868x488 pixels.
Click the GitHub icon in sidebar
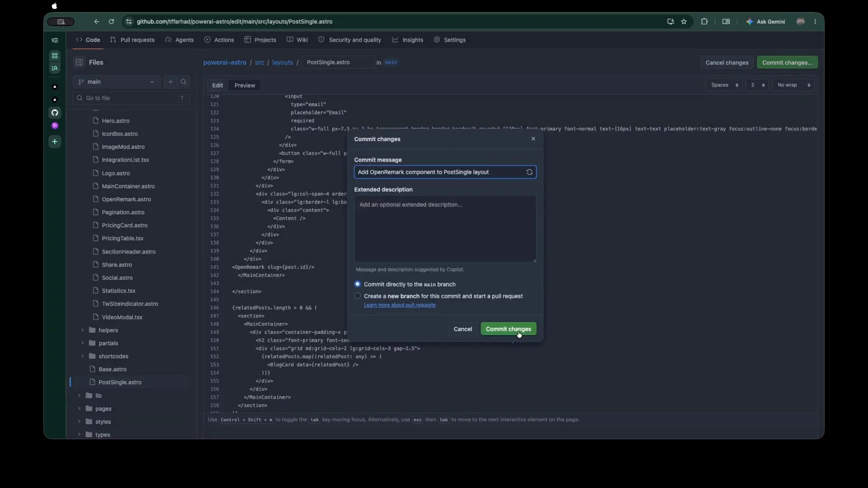click(x=55, y=113)
